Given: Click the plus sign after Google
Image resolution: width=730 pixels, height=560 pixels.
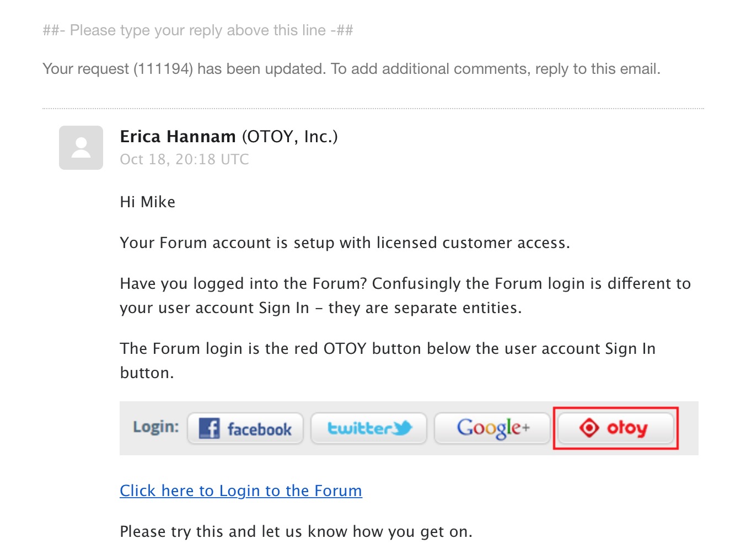Looking at the screenshot, I should pyautogui.click(x=526, y=427).
